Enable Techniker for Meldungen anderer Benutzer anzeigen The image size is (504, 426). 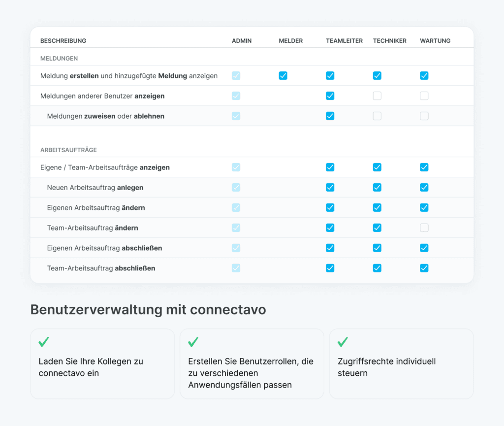pos(377,96)
